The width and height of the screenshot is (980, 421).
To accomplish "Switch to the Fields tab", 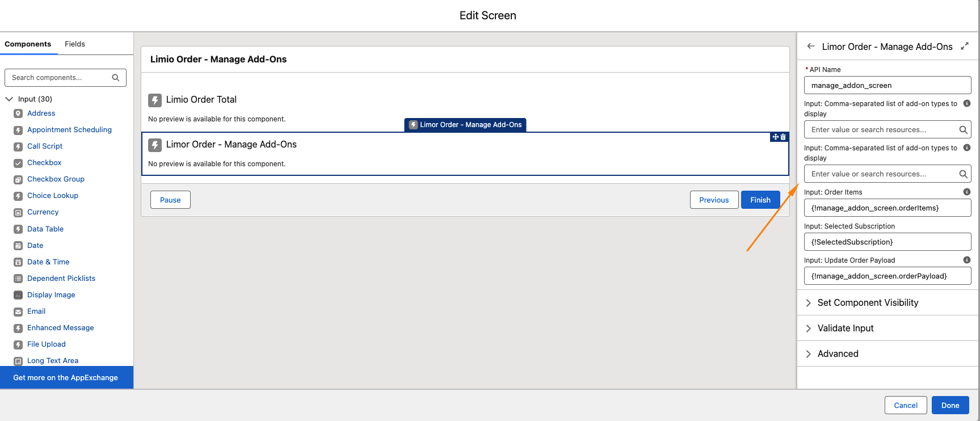I will click(75, 44).
